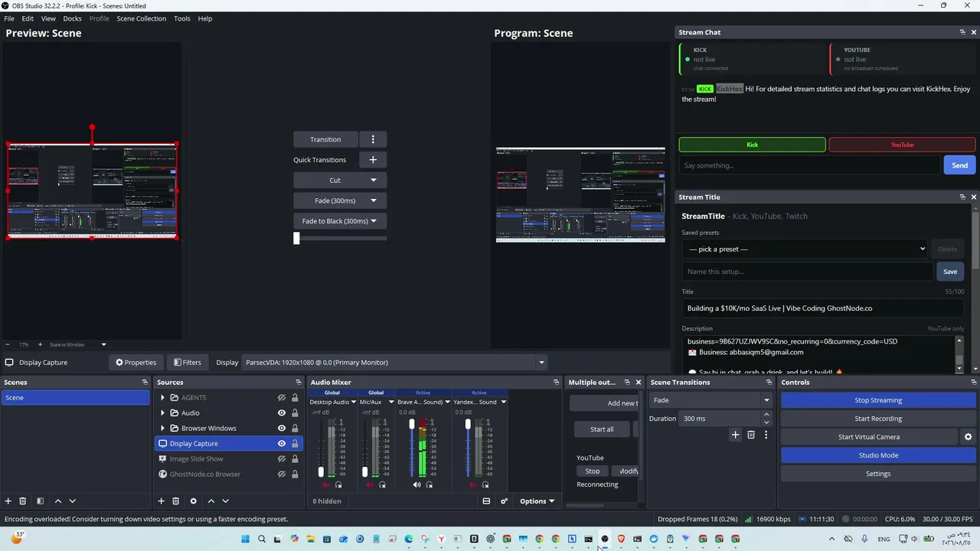Open scene transition properties three-dot menu
This screenshot has width=980, height=551.
[766, 435]
